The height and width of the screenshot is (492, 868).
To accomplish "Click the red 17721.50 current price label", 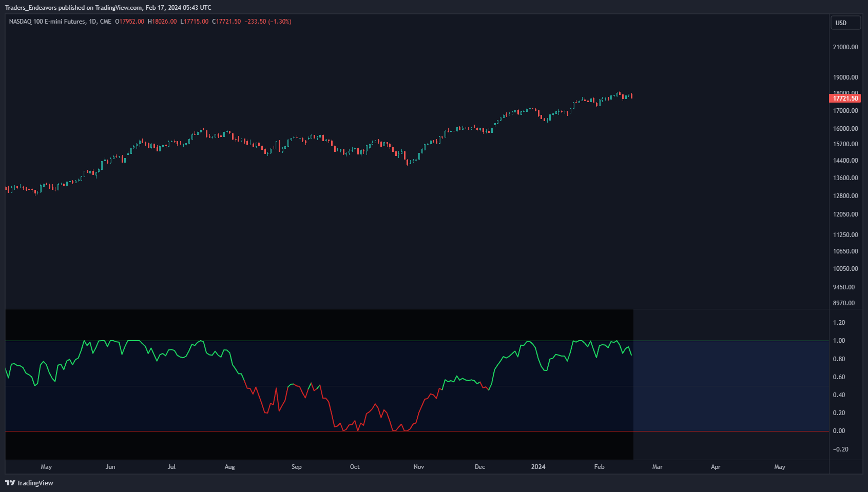I will click(845, 98).
